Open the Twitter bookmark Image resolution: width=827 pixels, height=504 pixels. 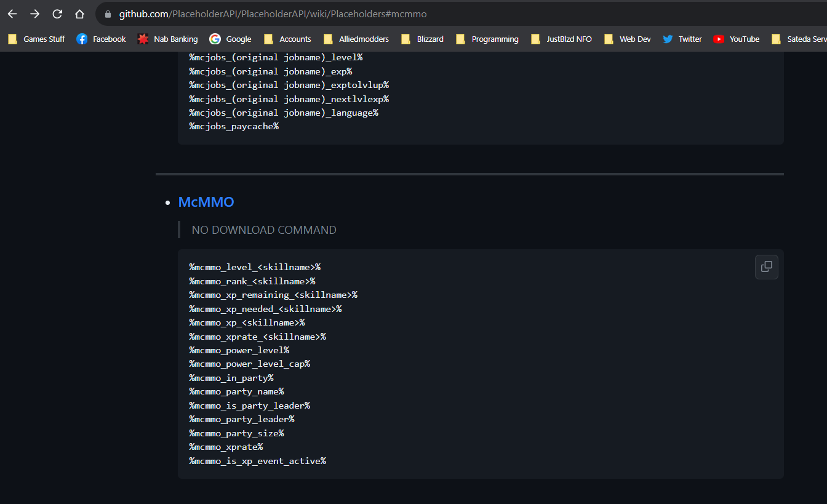[x=682, y=39]
